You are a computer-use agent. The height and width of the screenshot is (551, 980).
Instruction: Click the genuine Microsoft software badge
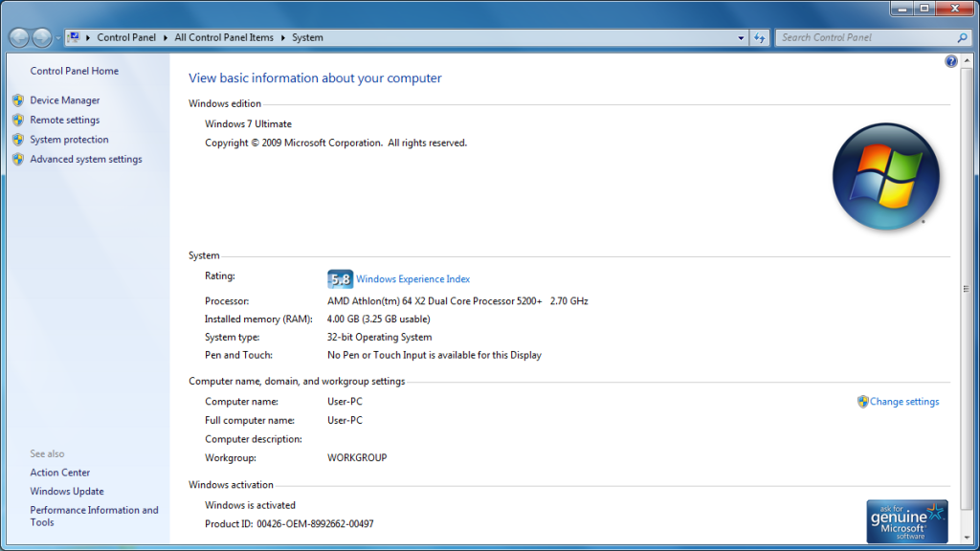click(x=906, y=520)
